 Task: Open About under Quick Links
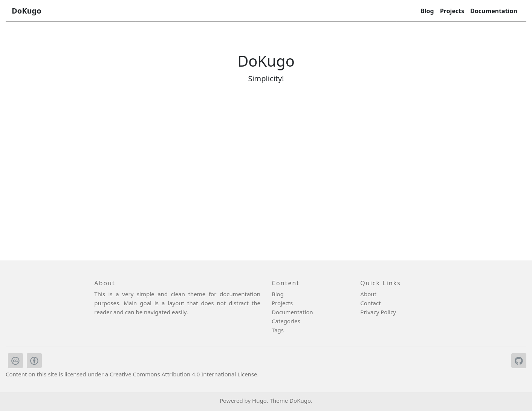[x=368, y=294]
